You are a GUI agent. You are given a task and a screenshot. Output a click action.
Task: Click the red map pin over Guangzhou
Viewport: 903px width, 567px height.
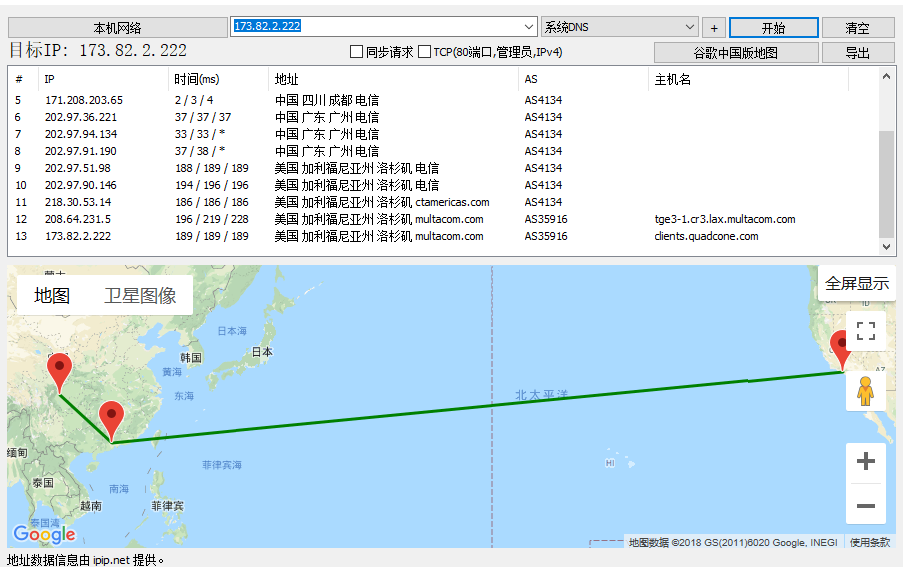tap(111, 419)
